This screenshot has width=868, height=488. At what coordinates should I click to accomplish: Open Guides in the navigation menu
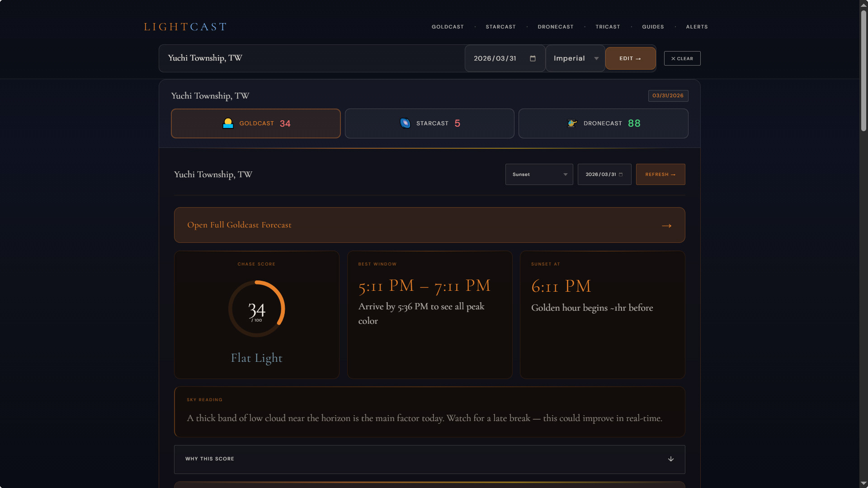653,27
